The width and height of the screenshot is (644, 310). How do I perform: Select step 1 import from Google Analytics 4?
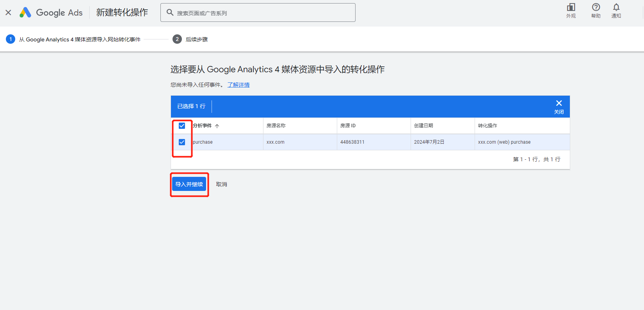pyautogui.click(x=73, y=39)
